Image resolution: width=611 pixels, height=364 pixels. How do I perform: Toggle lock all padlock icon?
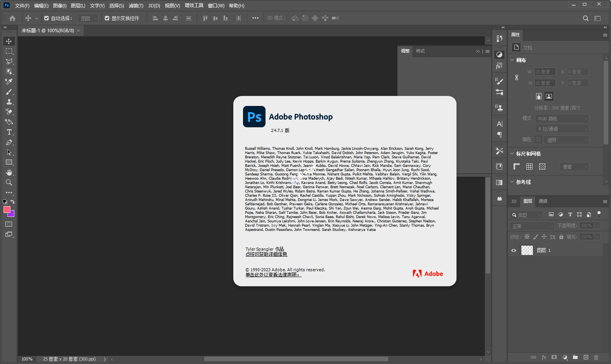pos(561,237)
